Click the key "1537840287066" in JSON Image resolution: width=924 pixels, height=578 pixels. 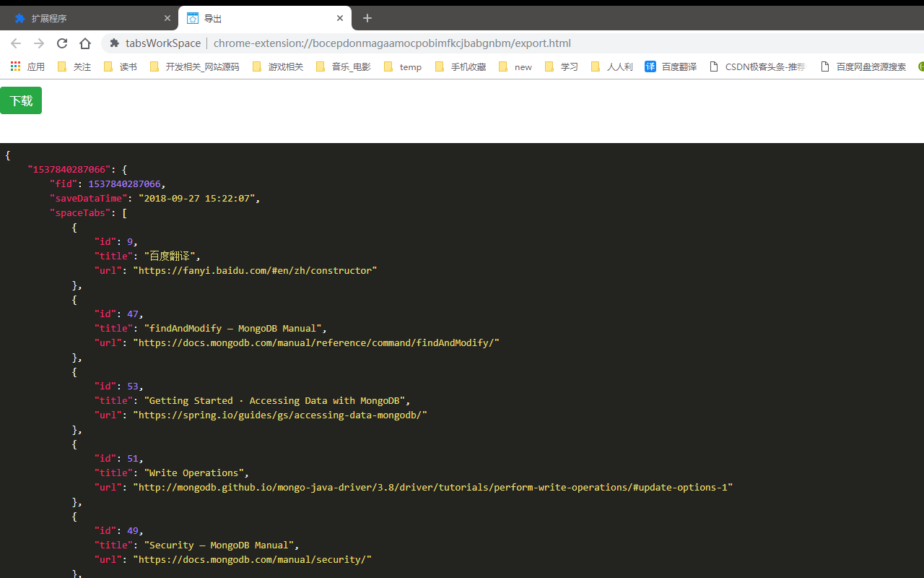coord(69,170)
